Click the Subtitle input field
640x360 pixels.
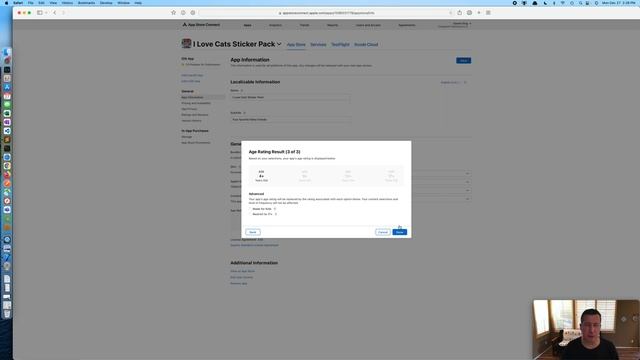tap(290, 120)
